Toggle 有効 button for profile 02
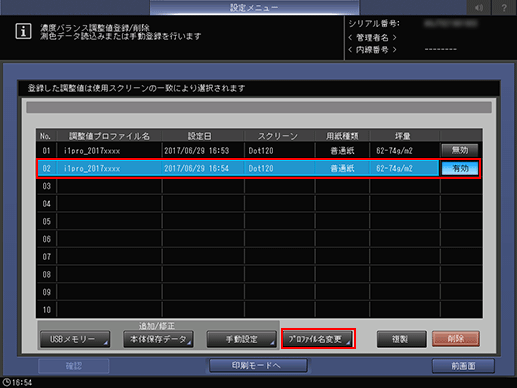The image size is (517, 388). click(x=460, y=169)
